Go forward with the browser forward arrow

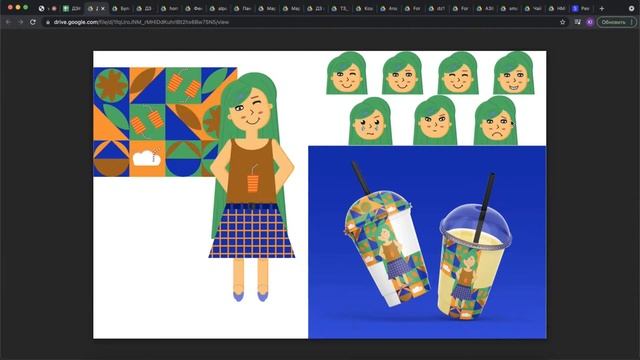point(20,22)
